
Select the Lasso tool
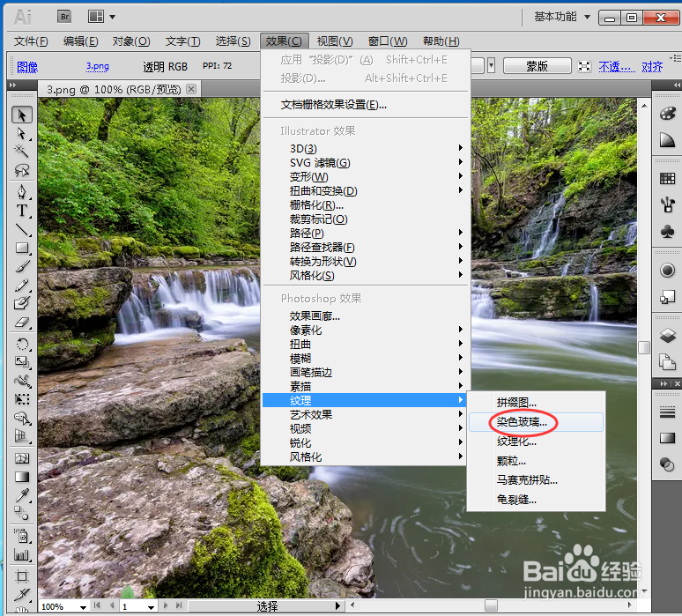tap(22, 170)
